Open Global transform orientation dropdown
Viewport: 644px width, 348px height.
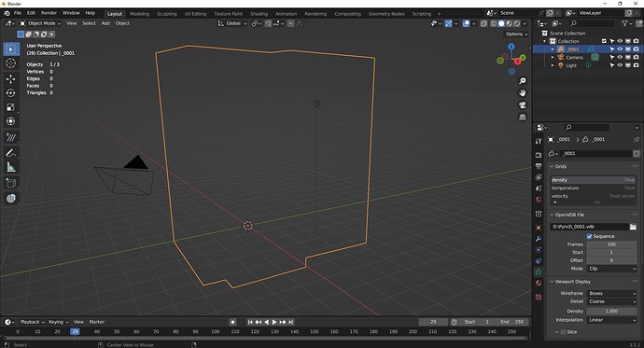point(232,23)
